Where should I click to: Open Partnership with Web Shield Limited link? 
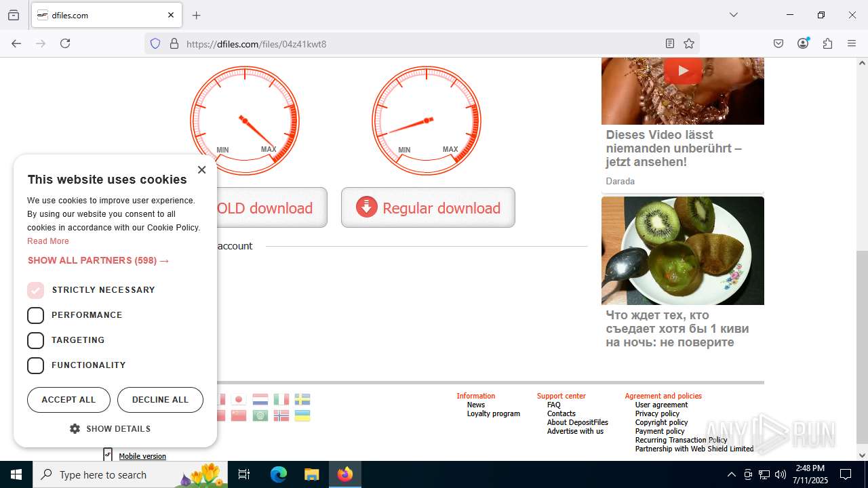point(694,449)
